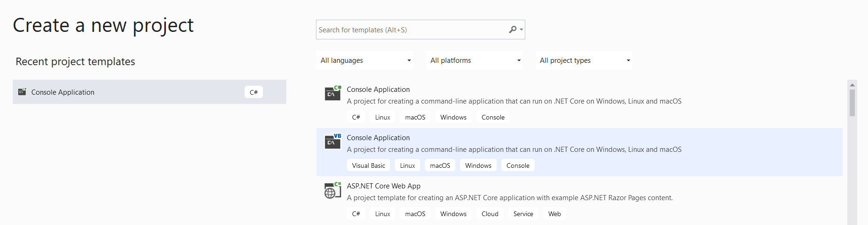Open the All languages dropdown

[x=365, y=60]
